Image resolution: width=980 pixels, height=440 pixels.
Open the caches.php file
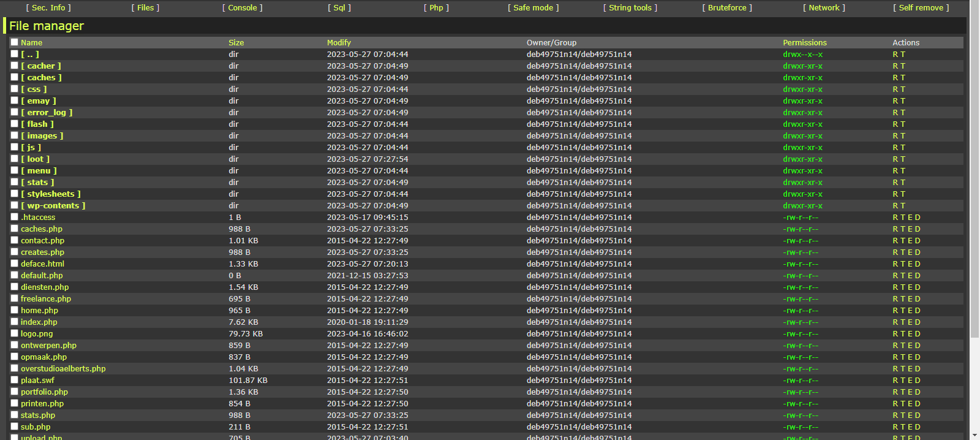tap(42, 229)
